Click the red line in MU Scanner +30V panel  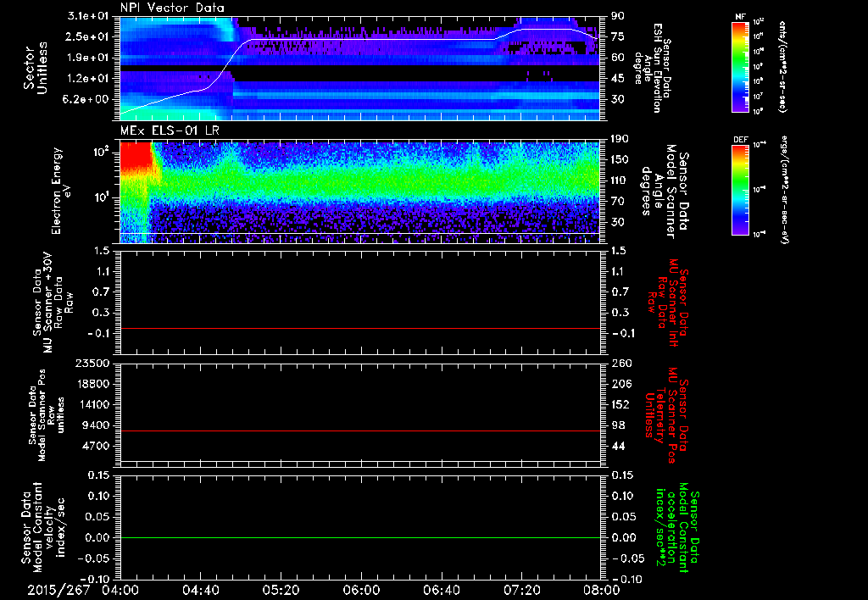(x=359, y=328)
